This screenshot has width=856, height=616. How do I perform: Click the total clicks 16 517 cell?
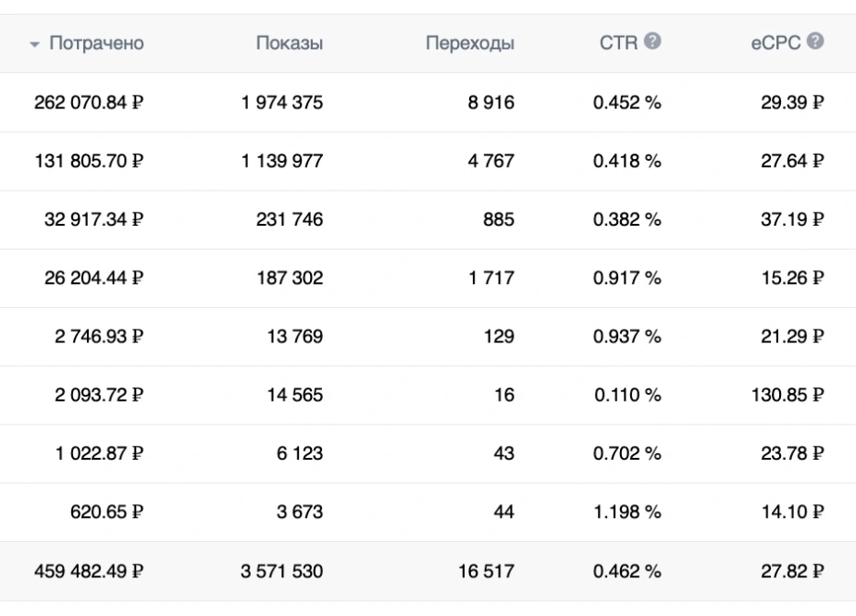[487, 572]
